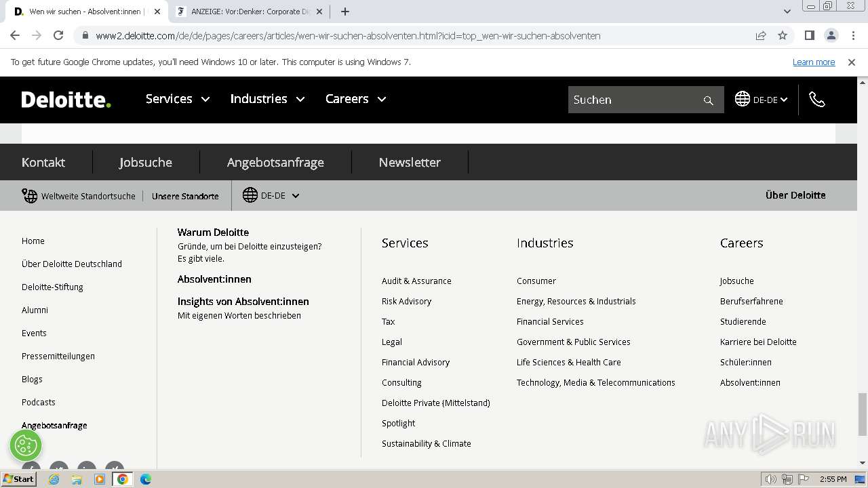Screen dimensions: 868x488
Task: Open Über Deloitte Deutschland link
Action: point(72,264)
